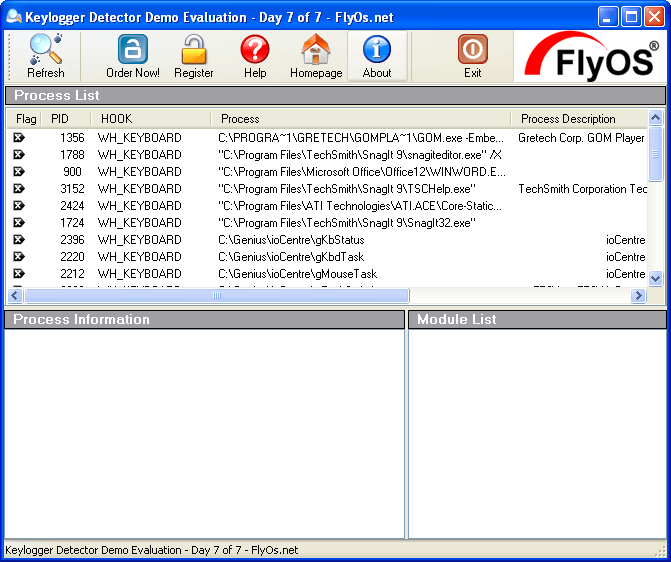This screenshot has width=671, height=562.
Task: Select the GOM.exe process path
Action: 361,138
